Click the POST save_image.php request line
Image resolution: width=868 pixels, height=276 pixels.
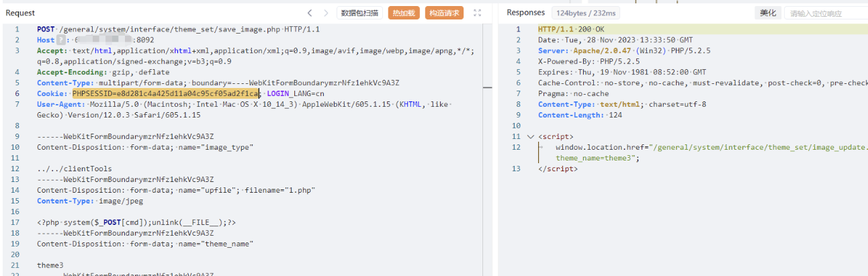(178, 29)
